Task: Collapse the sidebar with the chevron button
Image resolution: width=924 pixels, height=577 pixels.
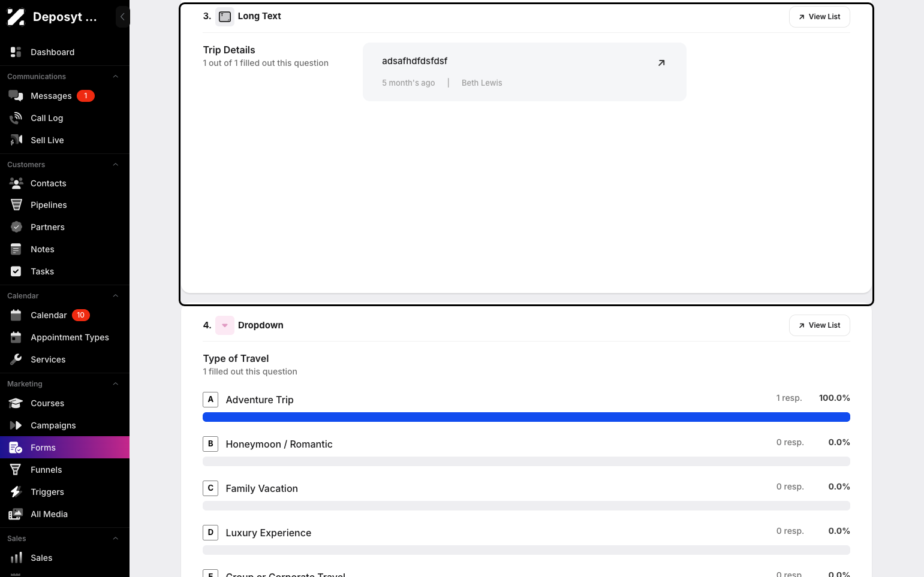Action: (122, 17)
